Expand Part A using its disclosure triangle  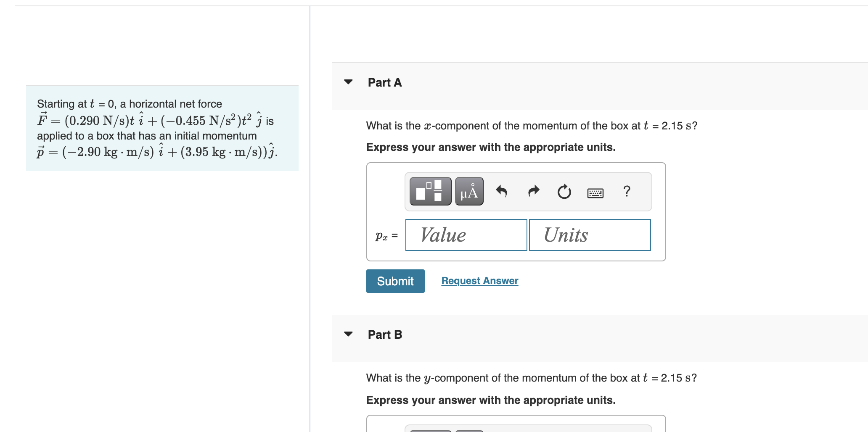pyautogui.click(x=348, y=82)
